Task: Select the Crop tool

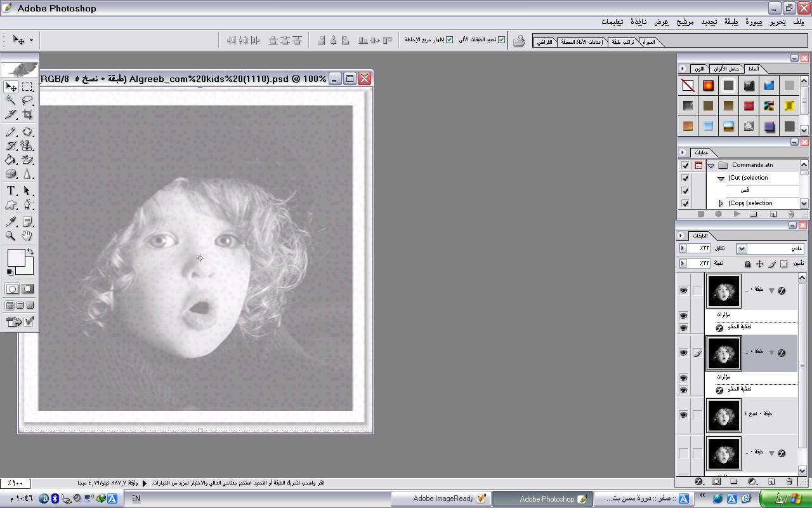Action: [x=27, y=115]
